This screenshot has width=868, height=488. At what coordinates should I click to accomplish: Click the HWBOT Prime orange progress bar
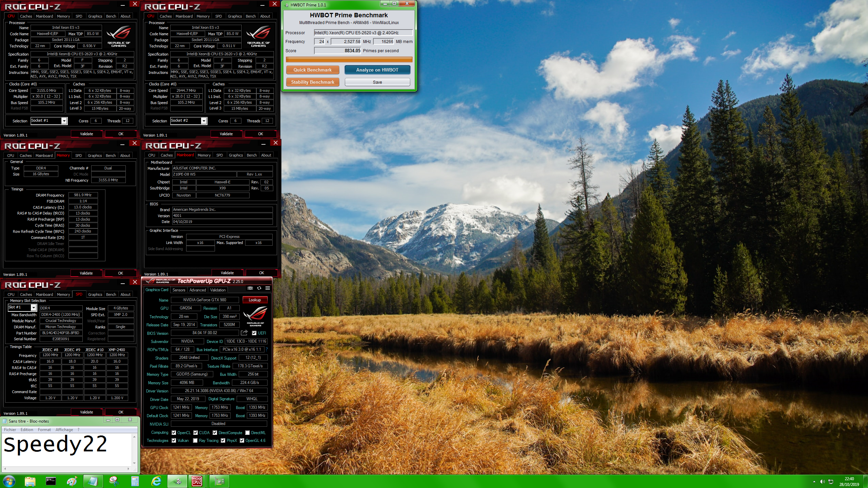tap(349, 59)
